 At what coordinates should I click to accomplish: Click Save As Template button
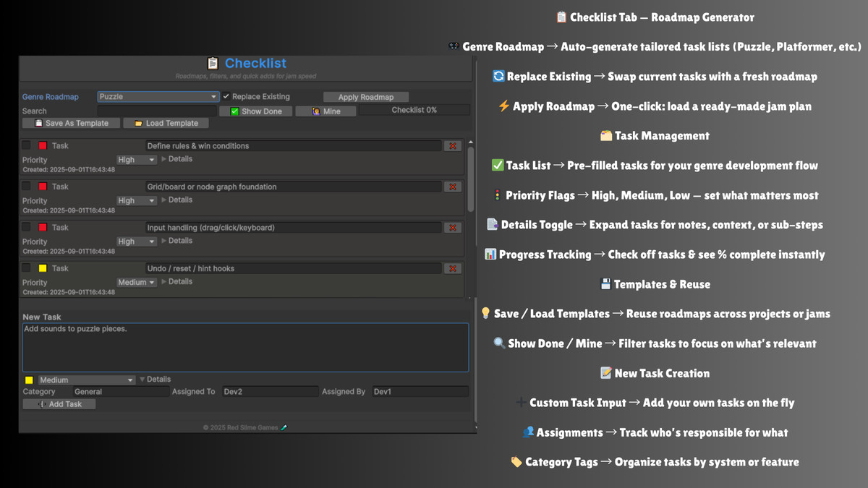(x=71, y=124)
